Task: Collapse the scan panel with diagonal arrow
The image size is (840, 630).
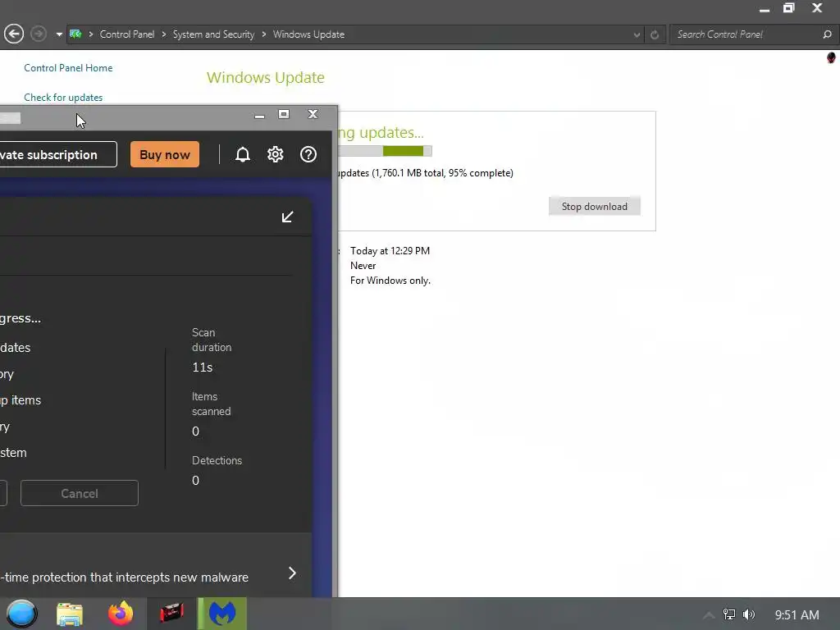Action: (x=288, y=217)
